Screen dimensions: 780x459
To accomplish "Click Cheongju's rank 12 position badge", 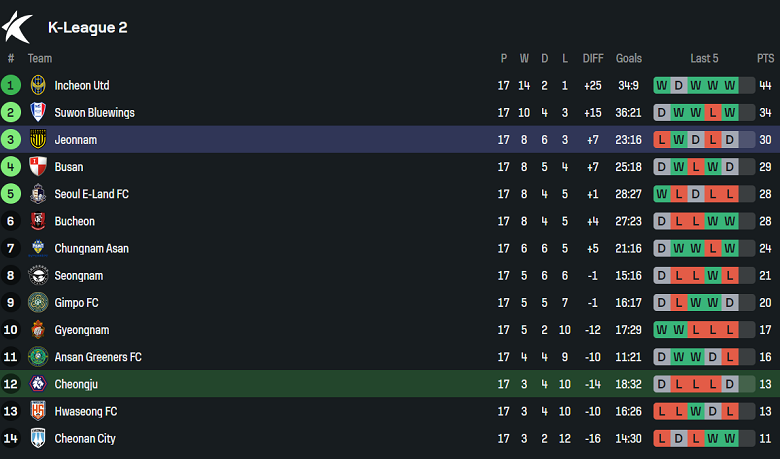I will pos(11,384).
